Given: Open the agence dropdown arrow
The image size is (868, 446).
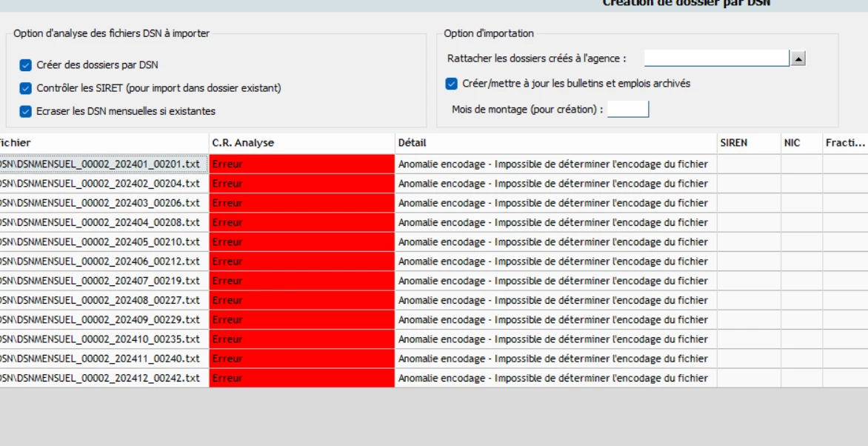Looking at the screenshot, I should click(x=798, y=59).
